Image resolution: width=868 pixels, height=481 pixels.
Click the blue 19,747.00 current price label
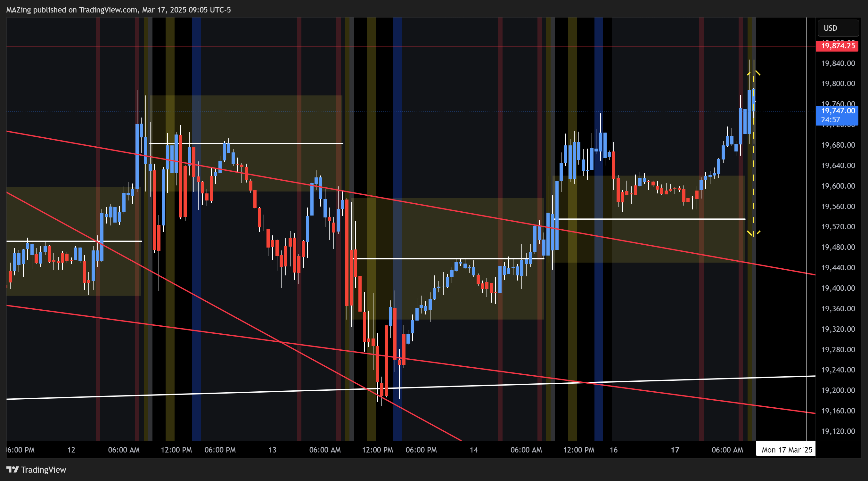click(838, 111)
